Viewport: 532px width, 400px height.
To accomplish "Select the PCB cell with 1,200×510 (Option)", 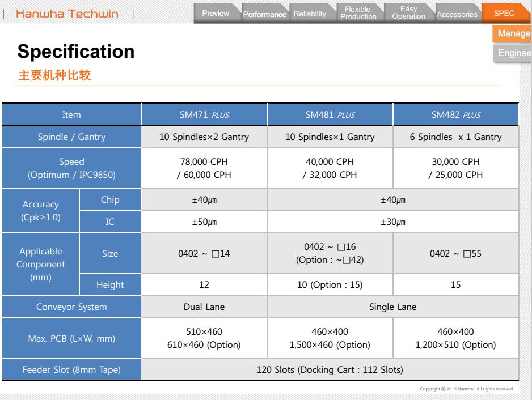I will (456, 338).
